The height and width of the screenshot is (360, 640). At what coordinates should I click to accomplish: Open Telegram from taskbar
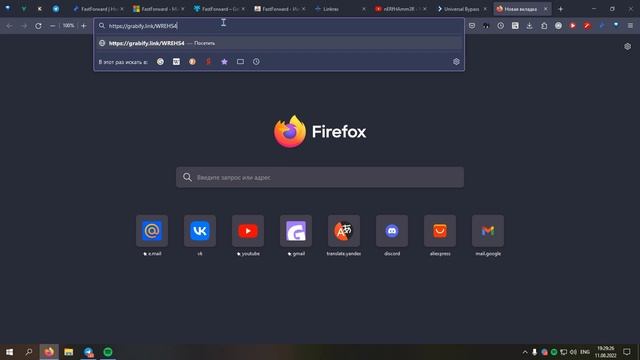(88, 352)
